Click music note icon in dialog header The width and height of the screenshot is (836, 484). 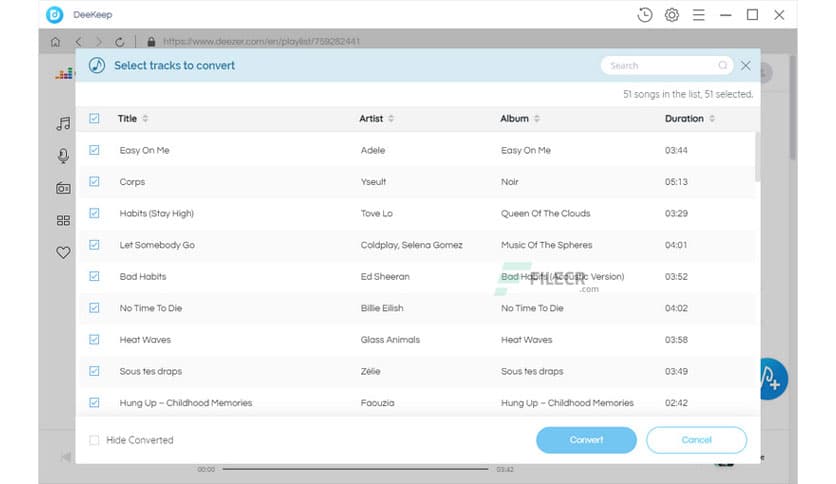(x=97, y=66)
